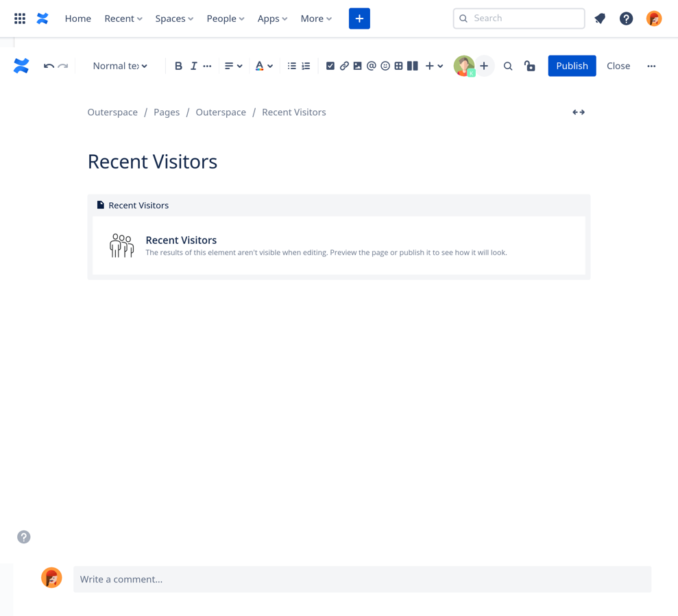Open more text formatting options
Viewport: 678px width, 616px height.
pyautogui.click(x=208, y=66)
